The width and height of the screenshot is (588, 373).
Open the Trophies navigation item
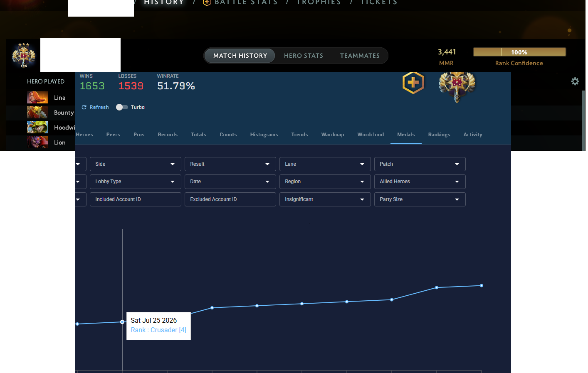(x=319, y=2)
